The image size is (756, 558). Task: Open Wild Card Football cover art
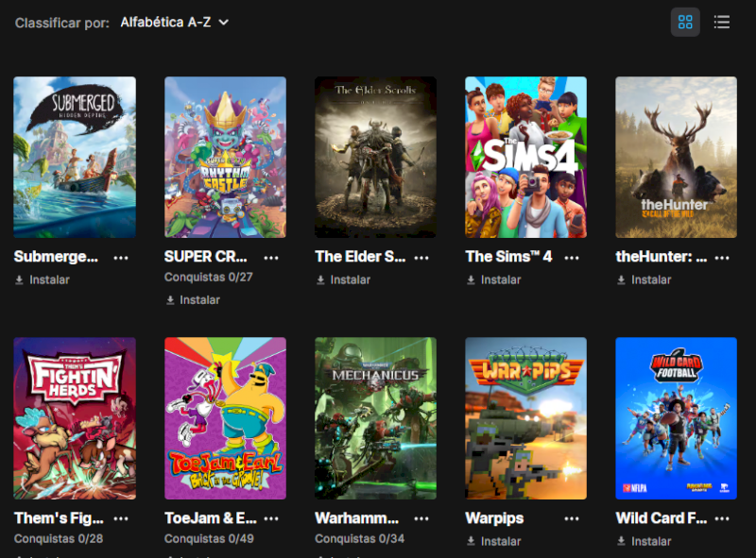tap(676, 418)
